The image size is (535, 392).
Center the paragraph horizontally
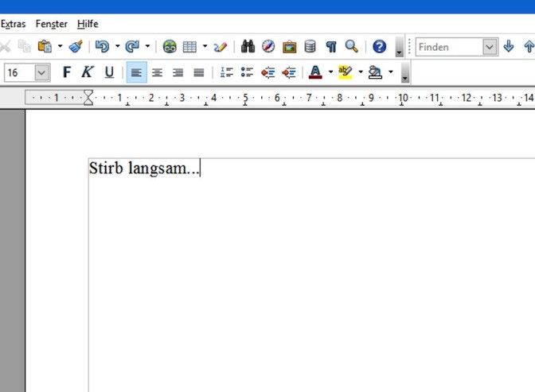pyautogui.click(x=157, y=72)
